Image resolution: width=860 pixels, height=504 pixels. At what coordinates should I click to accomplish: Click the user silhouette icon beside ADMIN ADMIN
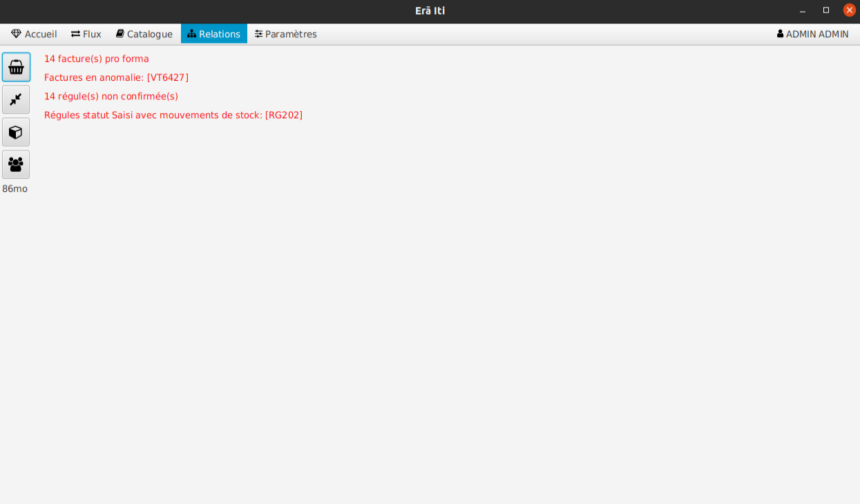780,34
